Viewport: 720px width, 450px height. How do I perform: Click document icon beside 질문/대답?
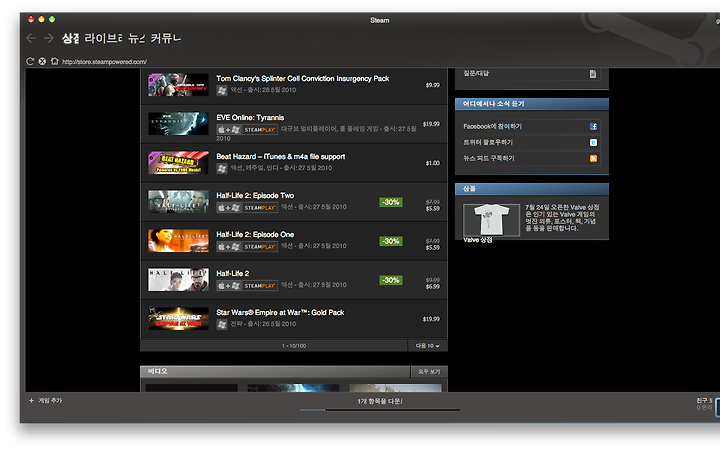point(593,74)
